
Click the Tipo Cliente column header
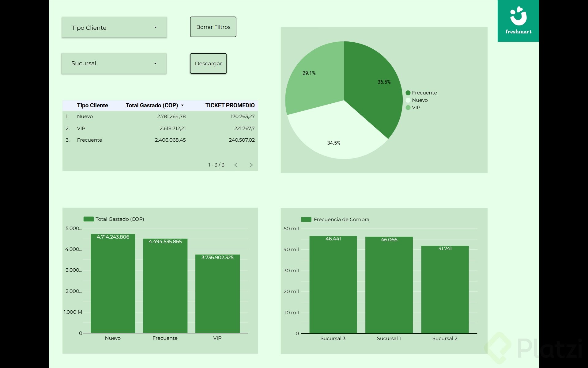pyautogui.click(x=92, y=105)
